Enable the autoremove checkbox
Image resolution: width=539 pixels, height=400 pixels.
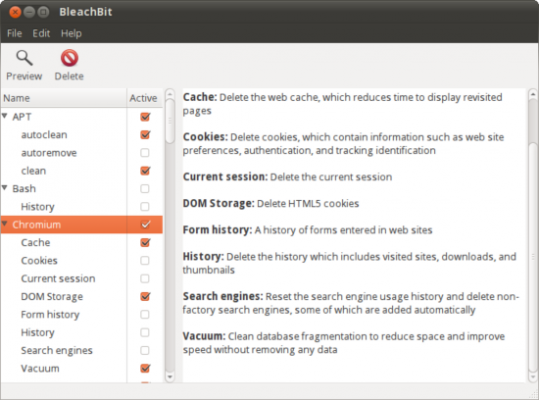[145, 153]
